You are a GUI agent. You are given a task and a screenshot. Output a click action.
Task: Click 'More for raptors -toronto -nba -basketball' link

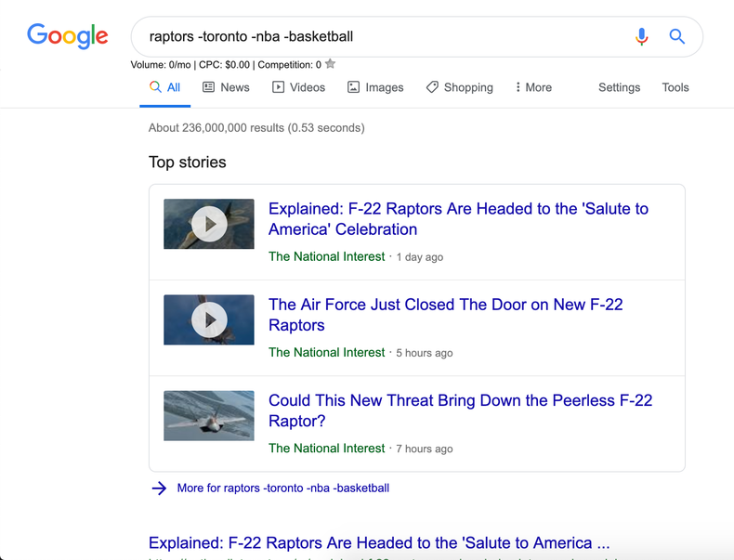(x=282, y=488)
